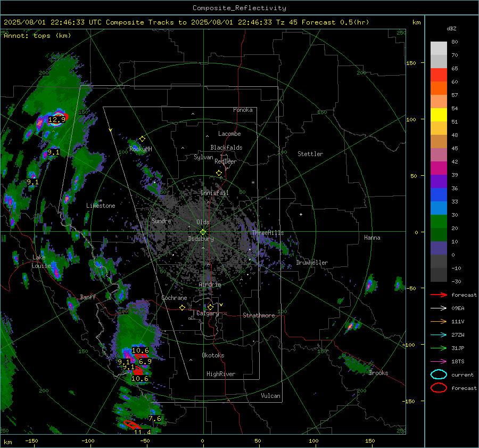Click the Lake Louise label
Screen dimensions: 479x448
[x=42, y=262]
